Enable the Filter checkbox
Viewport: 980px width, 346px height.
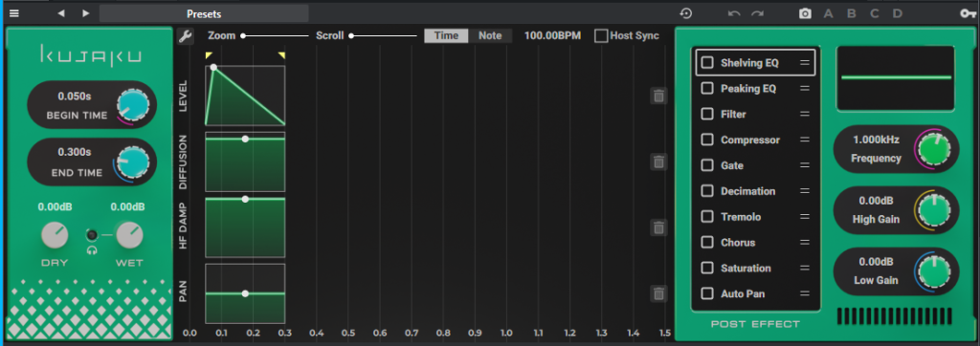(707, 114)
